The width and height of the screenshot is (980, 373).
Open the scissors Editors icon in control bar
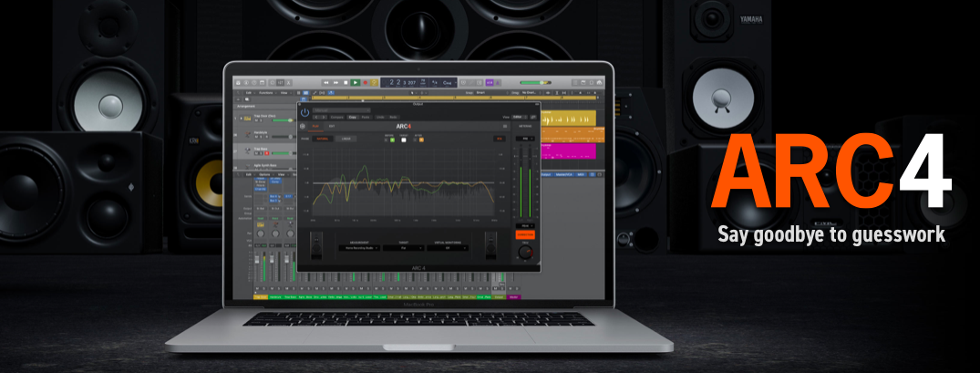click(x=289, y=82)
